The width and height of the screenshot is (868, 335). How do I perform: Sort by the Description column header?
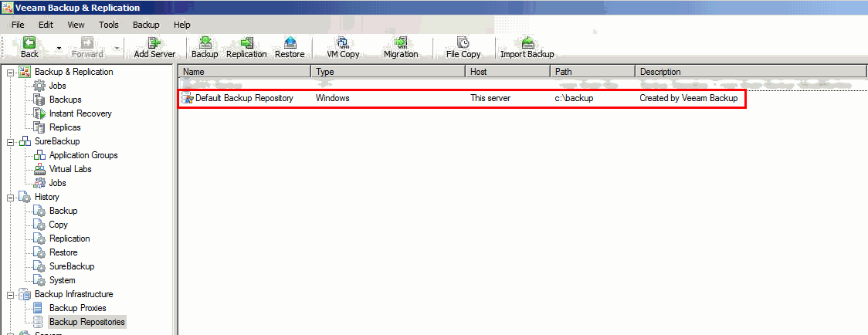tap(751, 72)
